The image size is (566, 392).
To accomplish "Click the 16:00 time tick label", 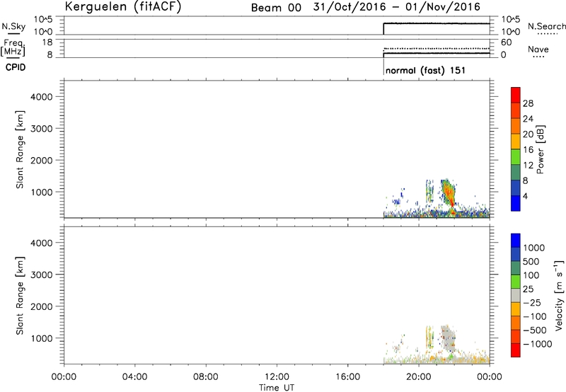I will tap(347, 377).
